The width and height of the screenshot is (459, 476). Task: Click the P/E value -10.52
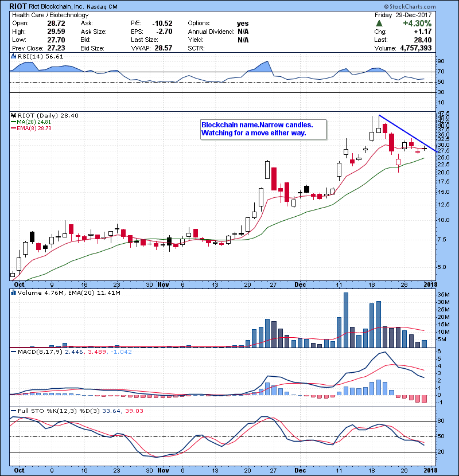[x=162, y=24]
